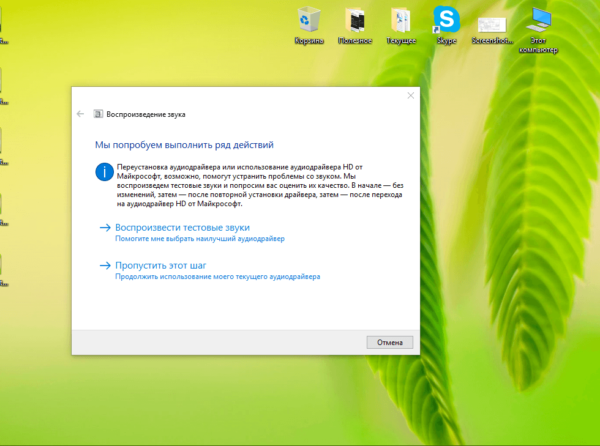Screen dimensions: 600x446
Task: Click Помогите мне выбрать наилучший аудиодрайвер
Action: click(200, 239)
